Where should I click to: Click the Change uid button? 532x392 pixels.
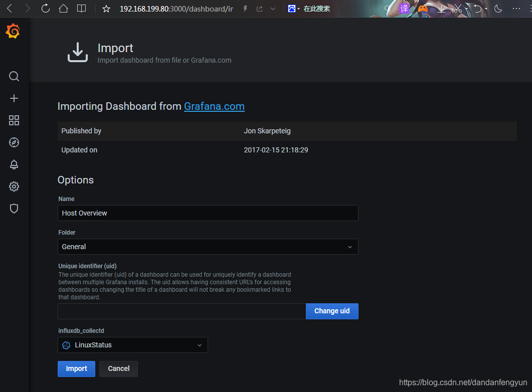[332, 311]
